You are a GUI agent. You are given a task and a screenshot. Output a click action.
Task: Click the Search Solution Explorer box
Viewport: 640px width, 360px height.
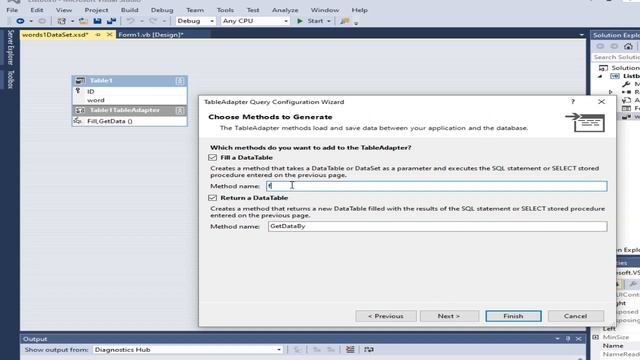pos(616,57)
